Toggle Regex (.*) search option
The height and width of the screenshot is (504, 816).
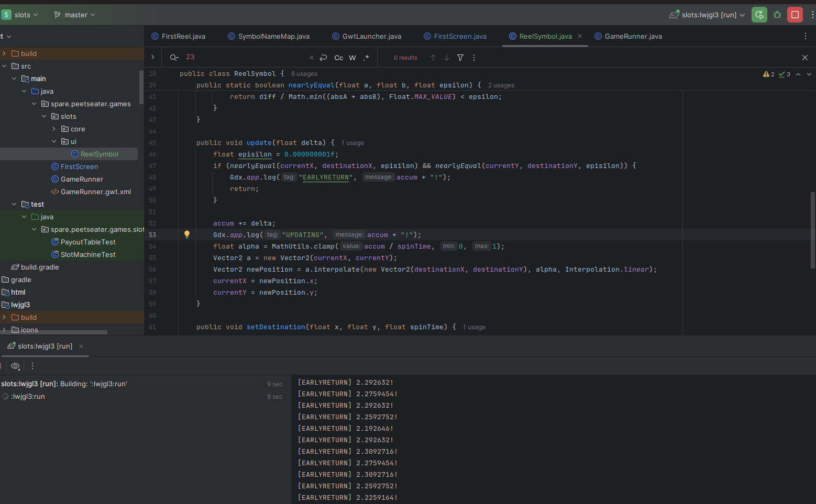[366, 58]
